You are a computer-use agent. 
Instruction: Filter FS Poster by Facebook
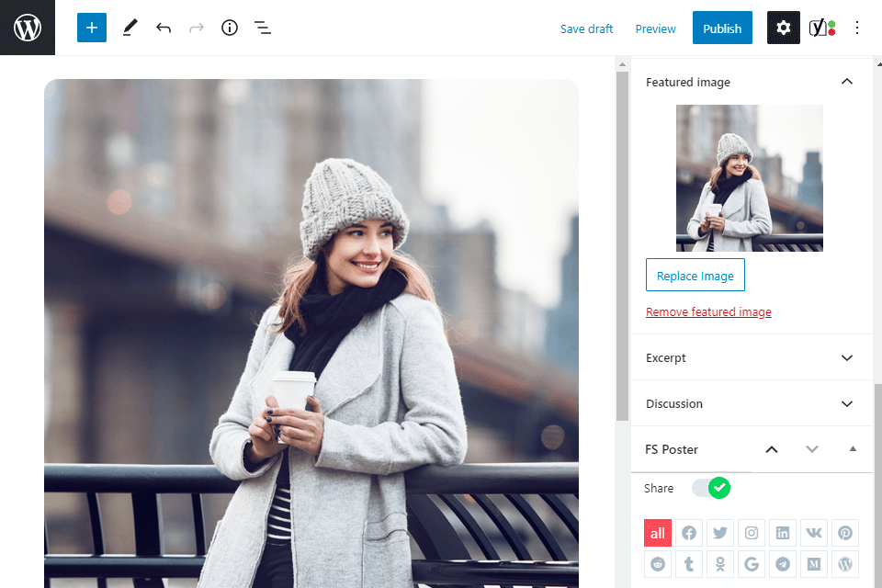(x=689, y=533)
